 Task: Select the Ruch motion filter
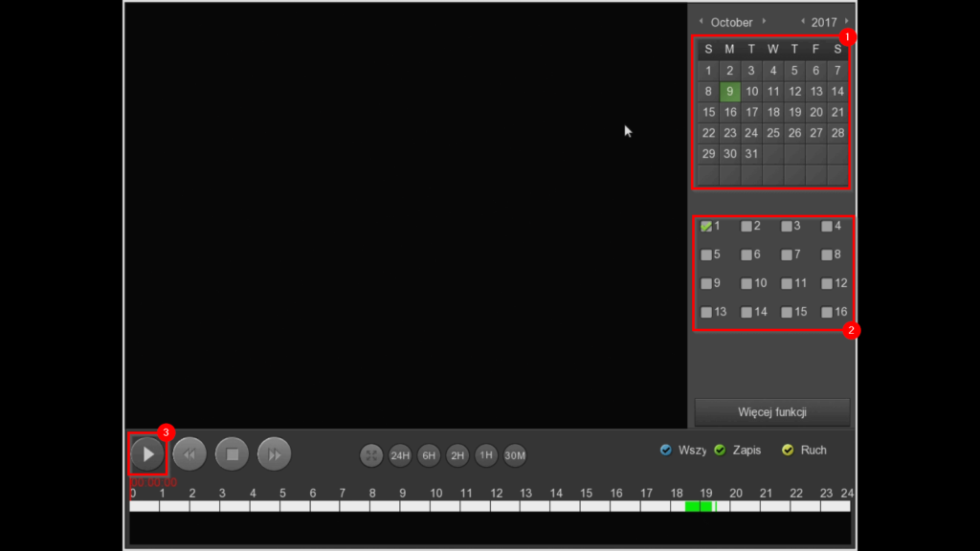tap(788, 450)
